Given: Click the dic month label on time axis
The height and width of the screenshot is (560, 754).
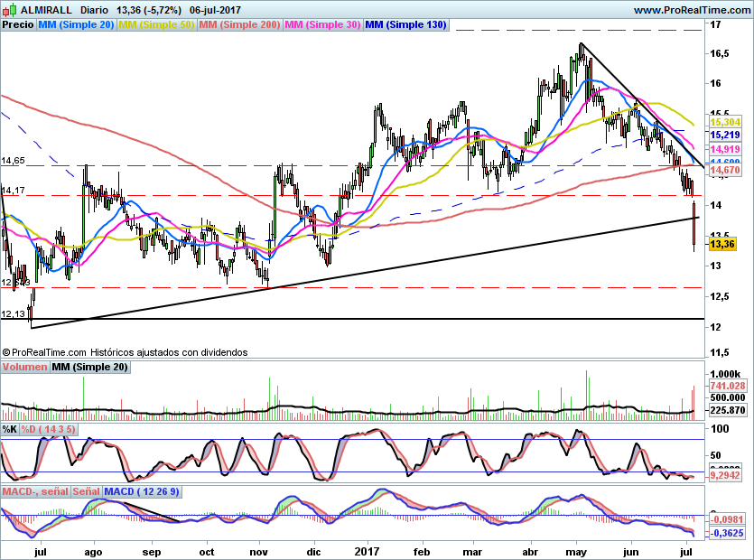Looking at the screenshot, I should click(x=314, y=552).
